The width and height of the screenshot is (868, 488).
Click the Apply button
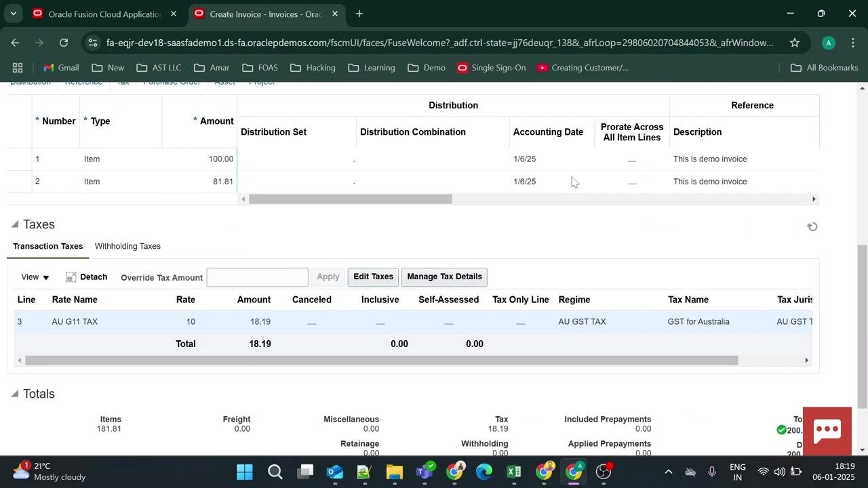point(328,277)
